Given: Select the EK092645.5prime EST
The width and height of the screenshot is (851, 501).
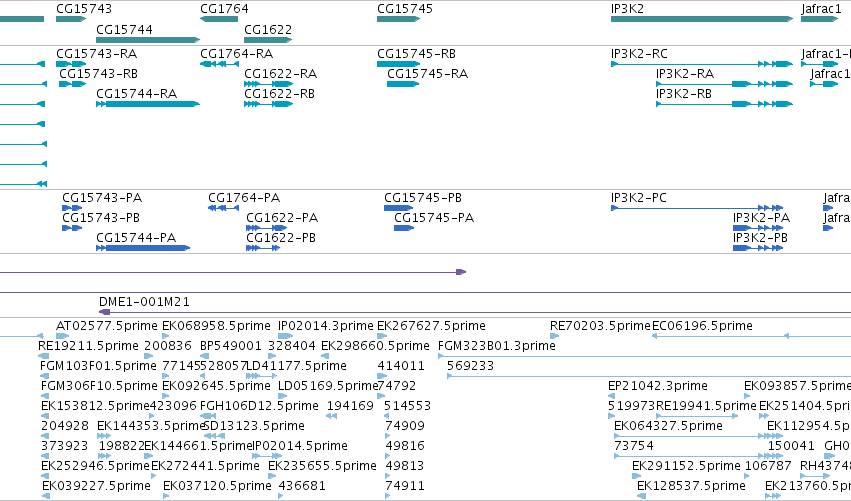Looking at the screenshot, I should (x=166, y=396).
